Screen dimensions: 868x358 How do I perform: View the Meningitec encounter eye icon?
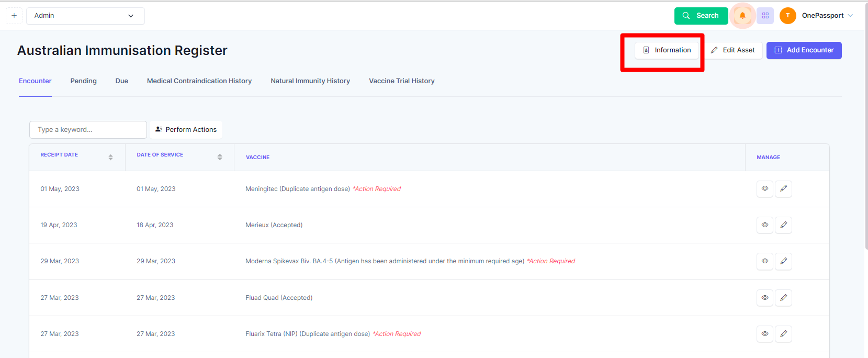[765, 188]
